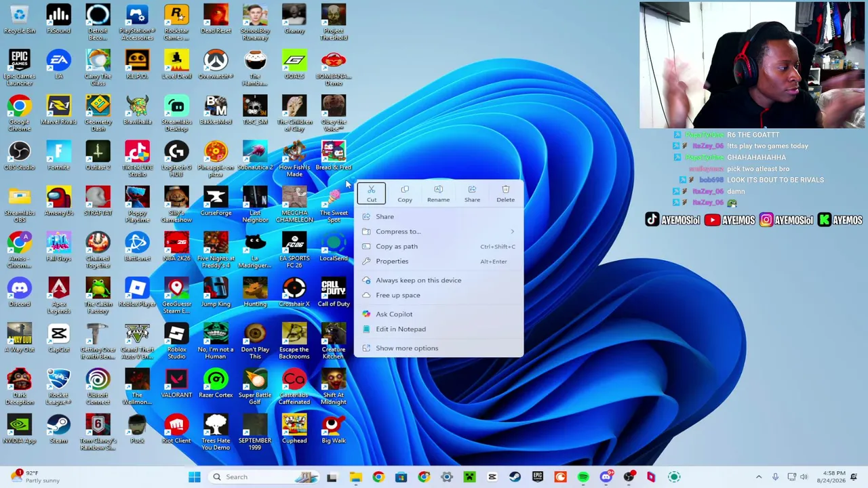The width and height of the screenshot is (868, 488).
Task: Choose Edit in Notepad
Action: click(439, 329)
